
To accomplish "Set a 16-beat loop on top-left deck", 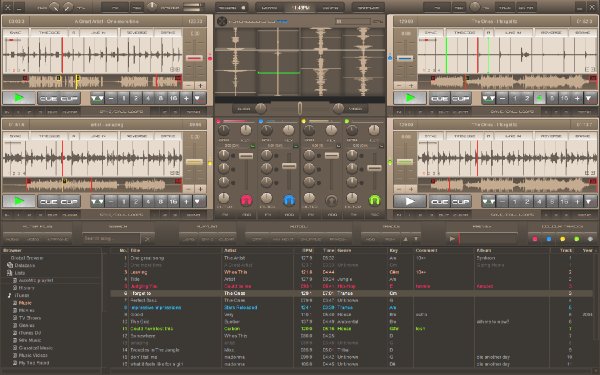I will 173,98.
